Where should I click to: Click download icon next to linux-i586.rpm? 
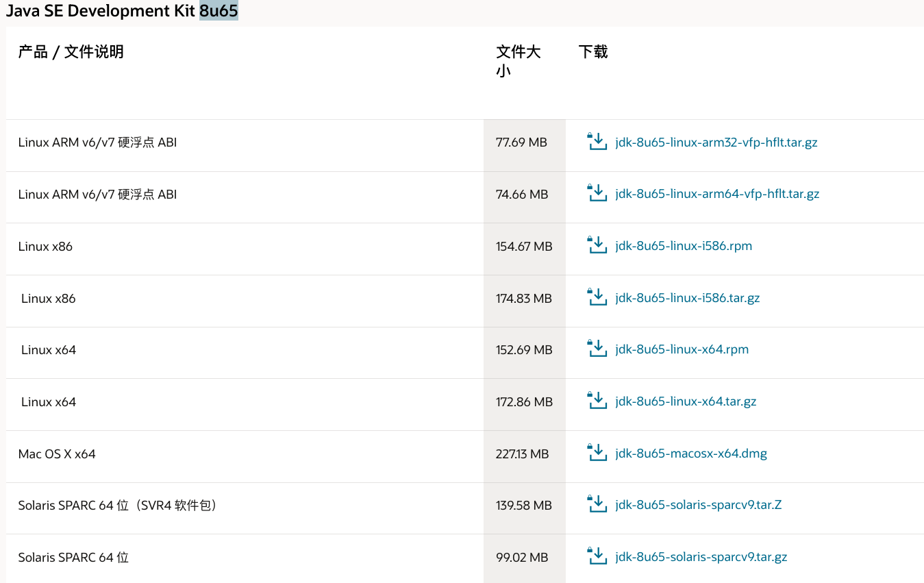(x=597, y=246)
